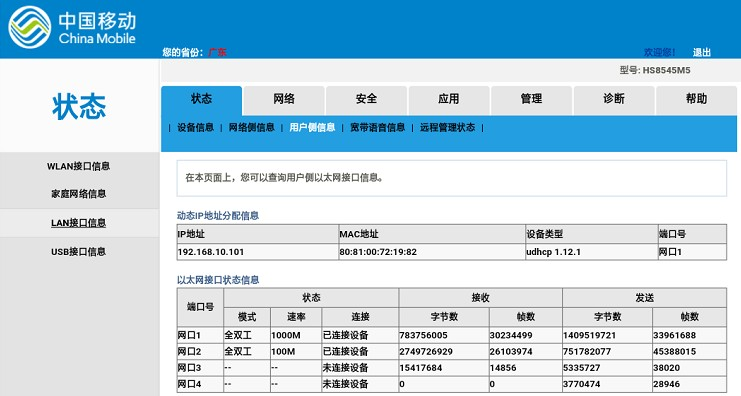Click the 网口1 row in Ethernet status table
This screenshot has width=741, height=396.
click(452, 336)
